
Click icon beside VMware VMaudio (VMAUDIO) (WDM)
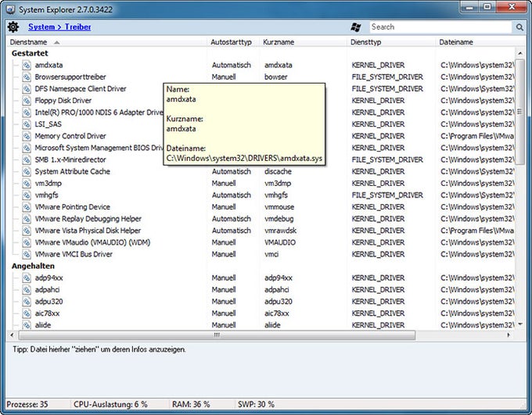click(27, 242)
